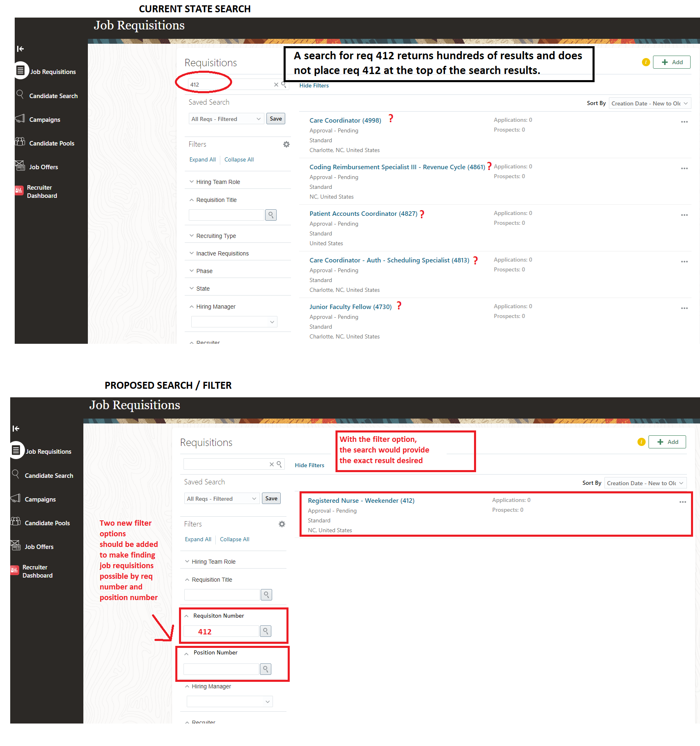The image size is (700, 746).
Task: Click the info icon beside the Add button
Action: click(646, 62)
